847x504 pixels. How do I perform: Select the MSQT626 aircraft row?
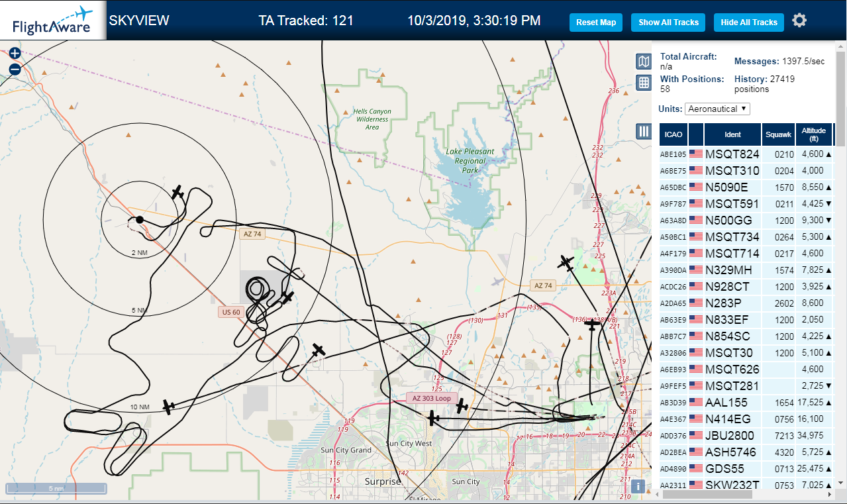coord(746,369)
